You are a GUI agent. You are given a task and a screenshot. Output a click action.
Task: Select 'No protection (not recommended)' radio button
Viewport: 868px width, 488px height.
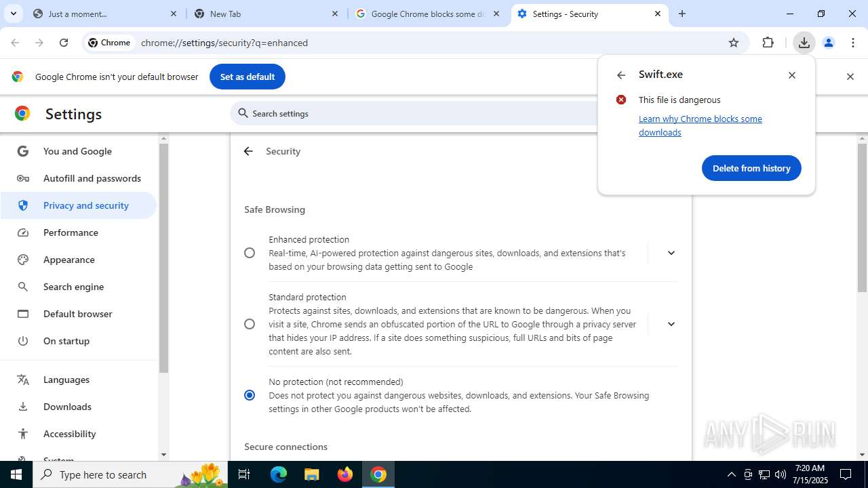pos(250,395)
